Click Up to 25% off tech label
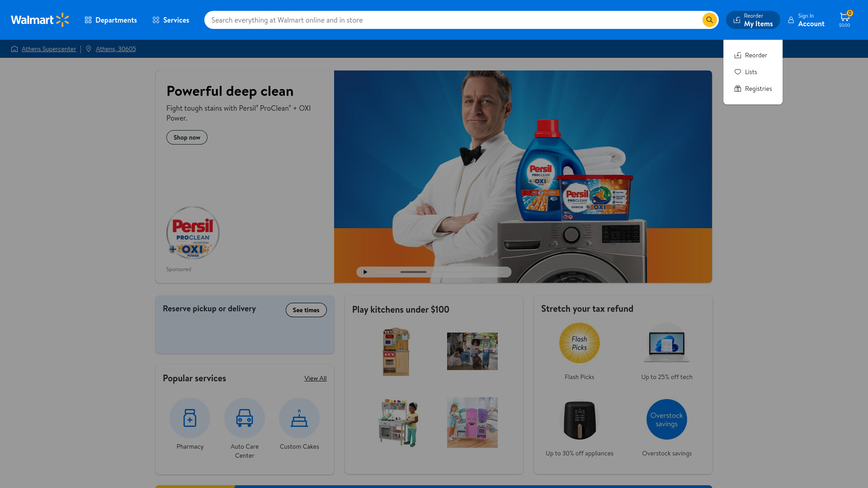 pos(667,377)
